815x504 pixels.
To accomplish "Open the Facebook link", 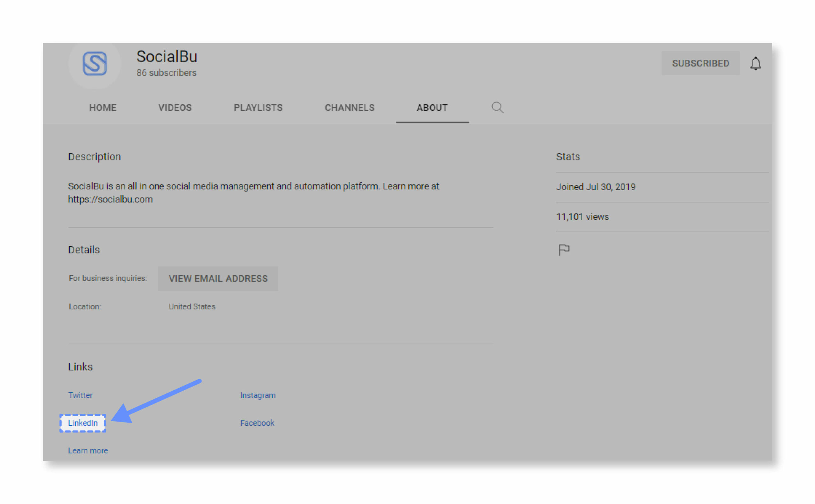I will pos(257,423).
